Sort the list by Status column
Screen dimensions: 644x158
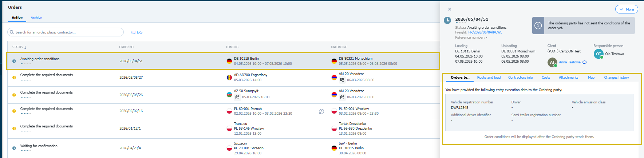pyautogui.click(x=19, y=47)
